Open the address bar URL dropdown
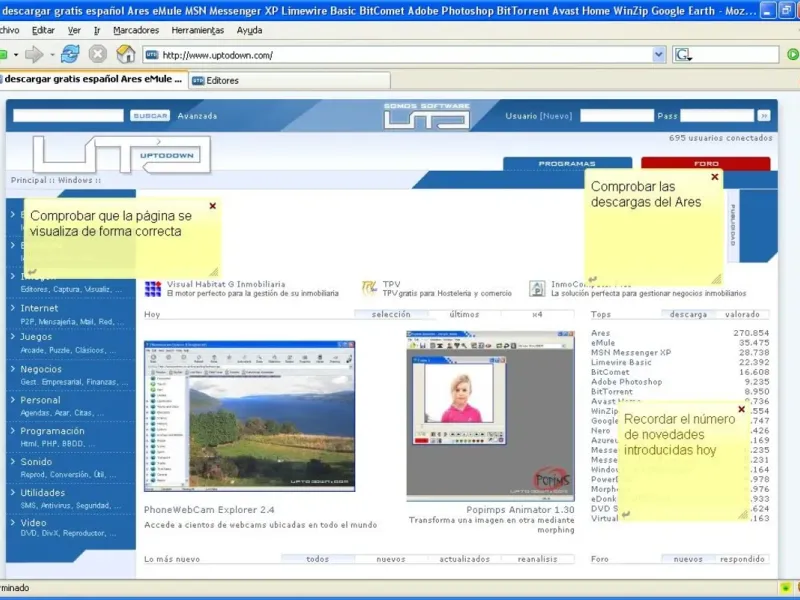 (x=659, y=55)
